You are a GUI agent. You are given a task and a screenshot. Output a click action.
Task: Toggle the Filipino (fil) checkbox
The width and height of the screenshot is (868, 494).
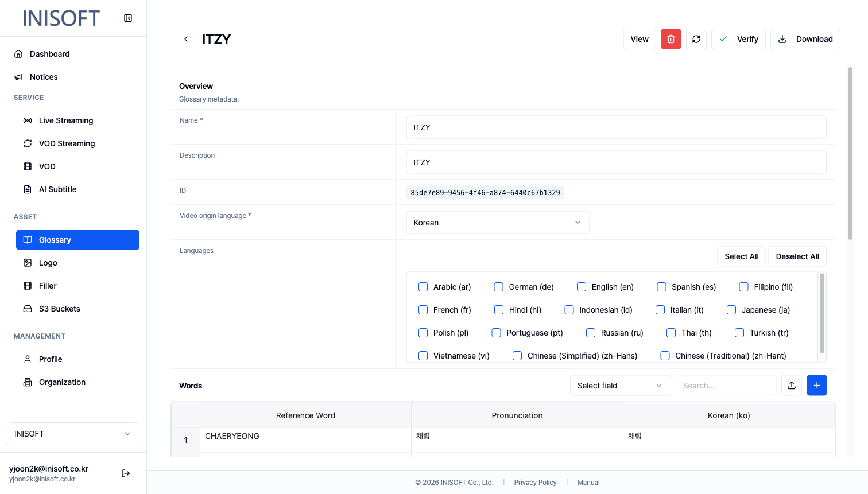point(744,287)
